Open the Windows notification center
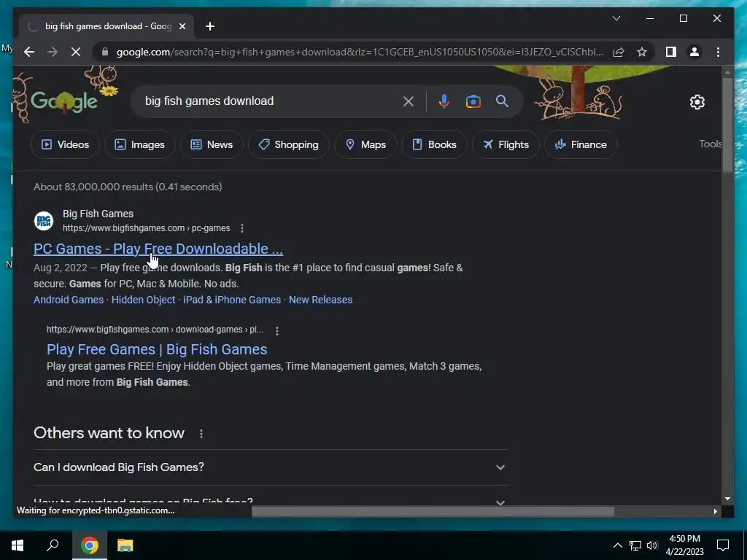This screenshot has height=560, width=747. [x=723, y=545]
